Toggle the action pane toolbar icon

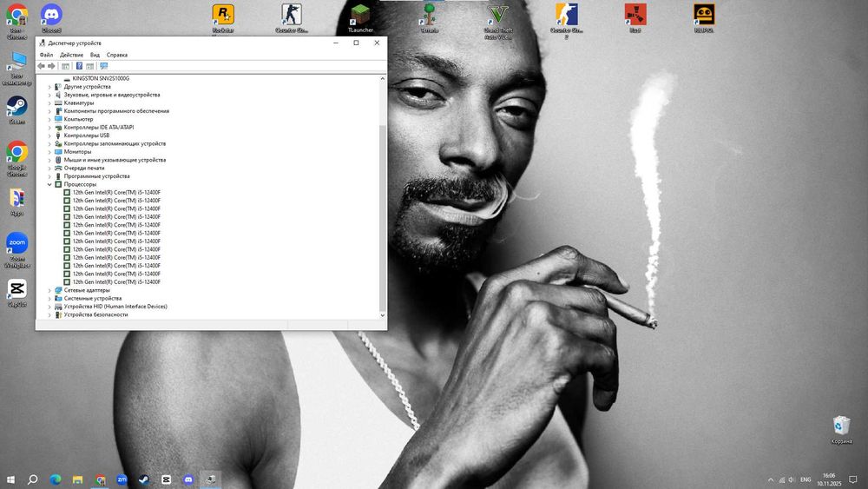click(89, 66)
